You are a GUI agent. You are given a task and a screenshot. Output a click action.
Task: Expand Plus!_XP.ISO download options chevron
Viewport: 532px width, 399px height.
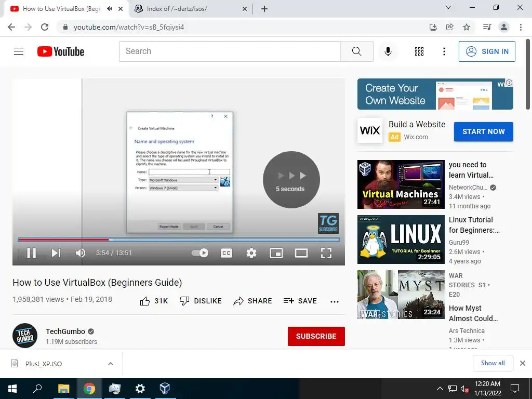[x=111, y=364]
